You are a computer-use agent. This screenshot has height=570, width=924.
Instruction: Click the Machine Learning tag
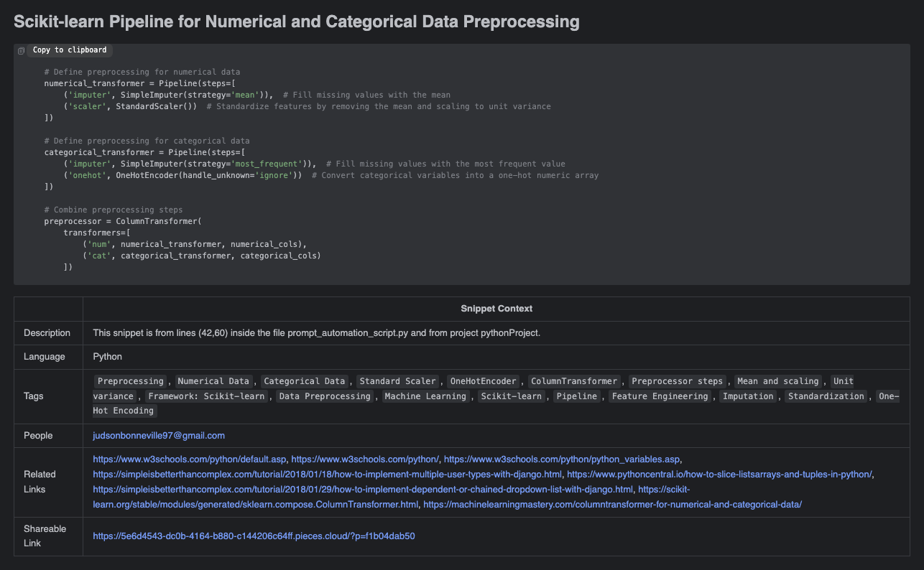[x=426, y=396]
